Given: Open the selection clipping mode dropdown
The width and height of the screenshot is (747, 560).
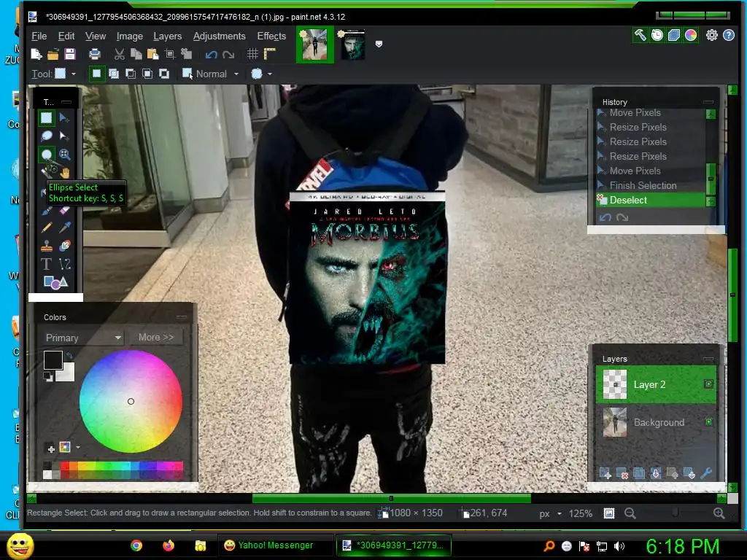Looking at the screenshot, I should pyautogui.click(x=262, y=74).
